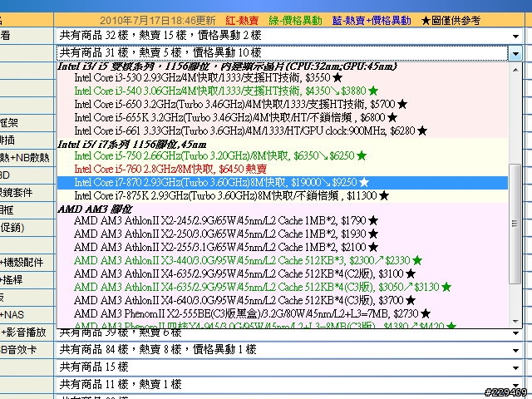Screen dimensions: 532x399
Task: Click star icon beside AthlonII X2-255
Action: pos(373,248)
